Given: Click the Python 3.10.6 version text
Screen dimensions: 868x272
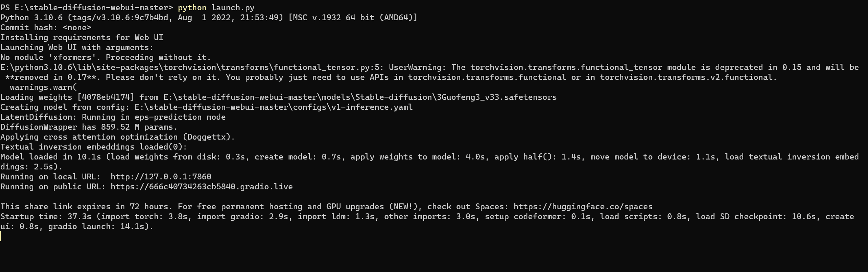Looking at the screenshot, I should [32, 17].
